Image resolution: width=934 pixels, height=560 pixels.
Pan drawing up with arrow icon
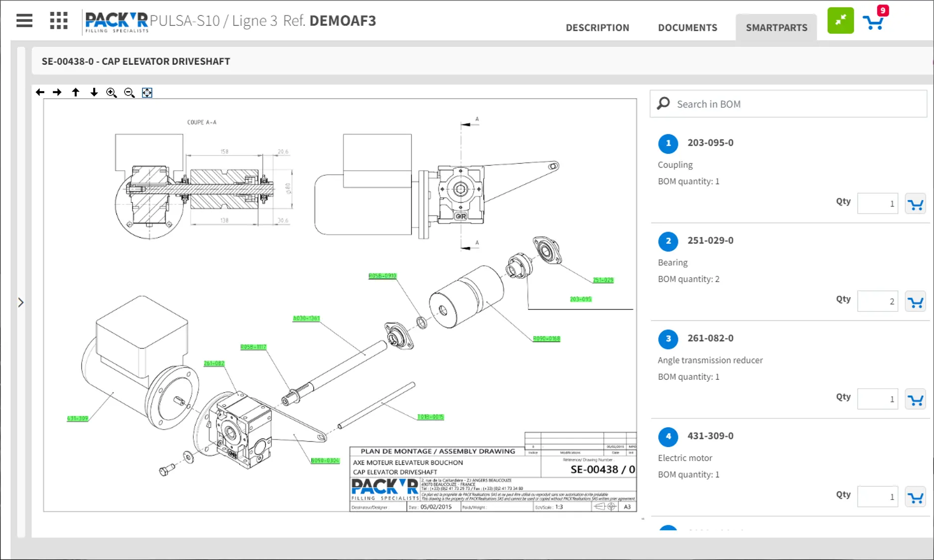point(76,93)
